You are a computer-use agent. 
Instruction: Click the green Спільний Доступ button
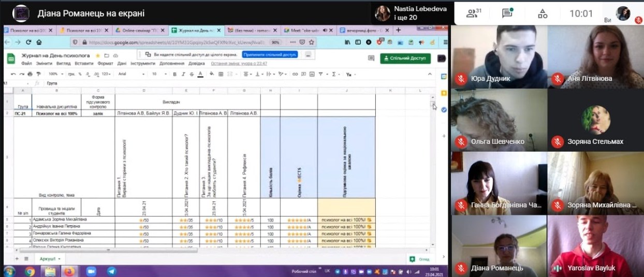coord(405,58)
